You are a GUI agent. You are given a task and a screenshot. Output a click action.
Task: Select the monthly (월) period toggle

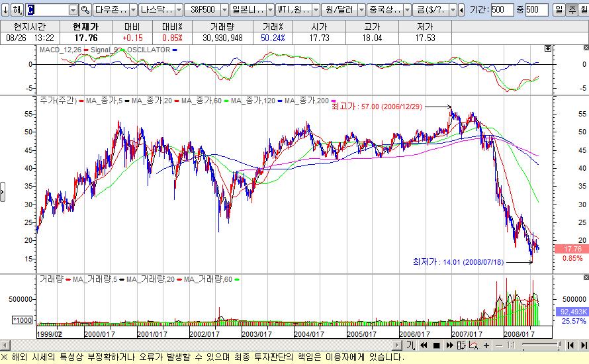[582, 10]
